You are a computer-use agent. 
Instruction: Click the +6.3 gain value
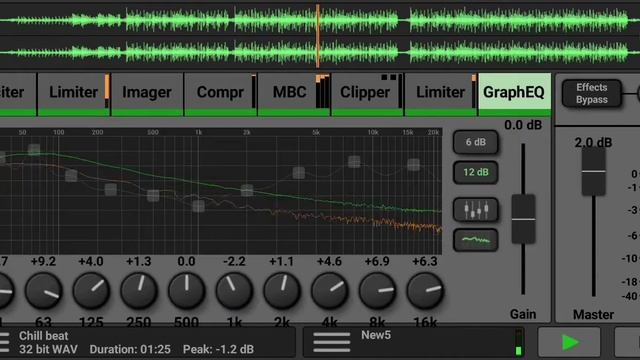point(425,261)
